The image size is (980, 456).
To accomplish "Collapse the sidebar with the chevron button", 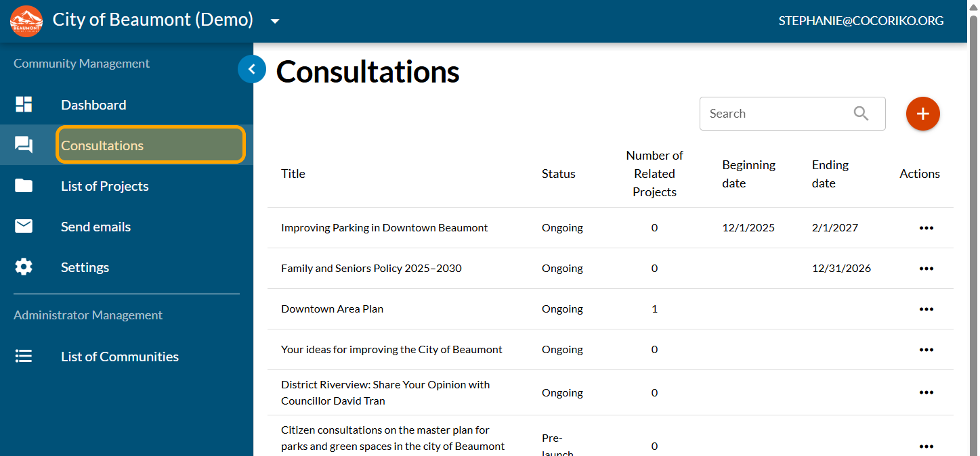I will [x=251, y=69].
